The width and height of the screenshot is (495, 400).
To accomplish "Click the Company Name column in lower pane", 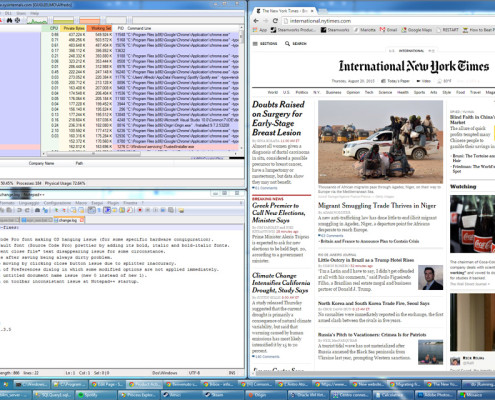I will (41, 163).
